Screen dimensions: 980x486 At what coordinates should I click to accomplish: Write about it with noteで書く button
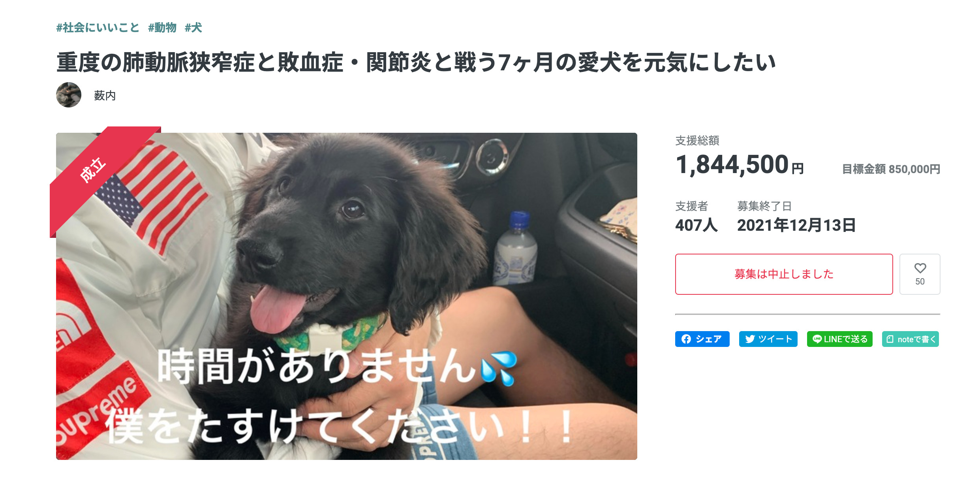click(911, 339)
